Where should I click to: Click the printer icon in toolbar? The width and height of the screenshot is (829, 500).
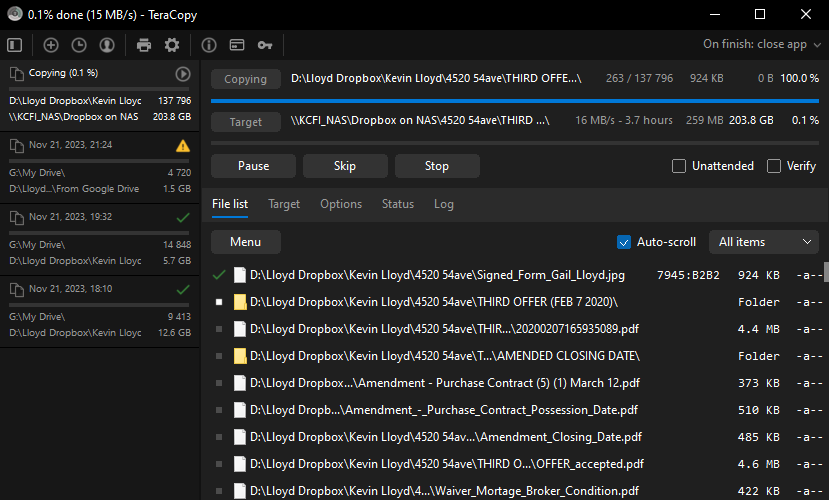click(x=144, y=45)
